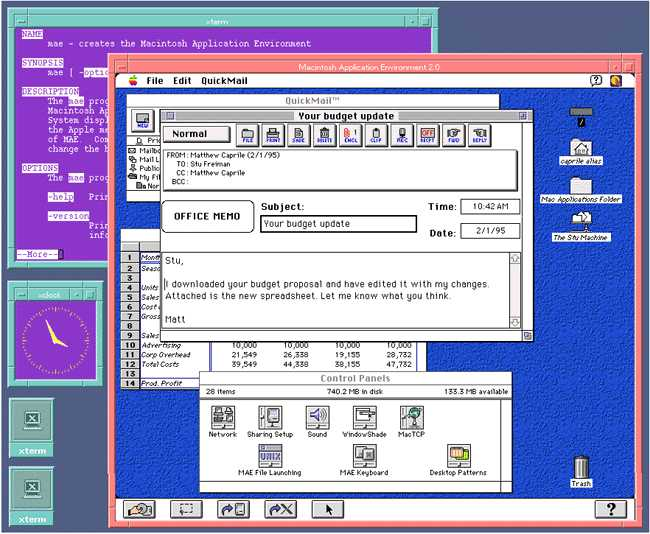Viewport: 650px width, 534px height.
Task: Click the REPLY icon in message toolbar
Action: coord(480,135)
